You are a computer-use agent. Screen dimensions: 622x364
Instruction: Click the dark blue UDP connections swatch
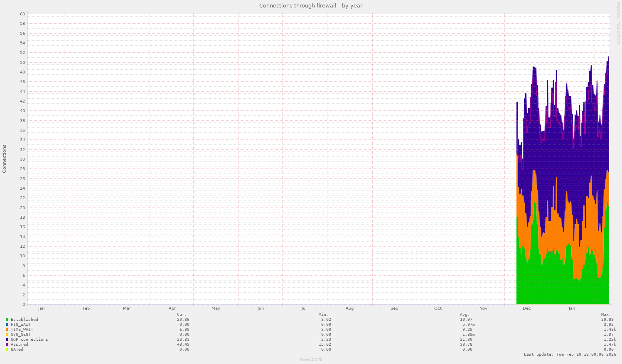point(7,340)
